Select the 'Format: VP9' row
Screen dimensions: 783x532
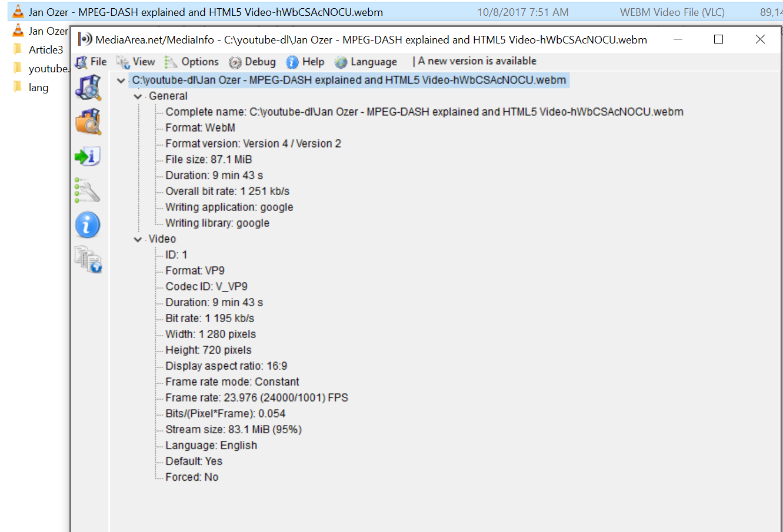tap(195, 270)
